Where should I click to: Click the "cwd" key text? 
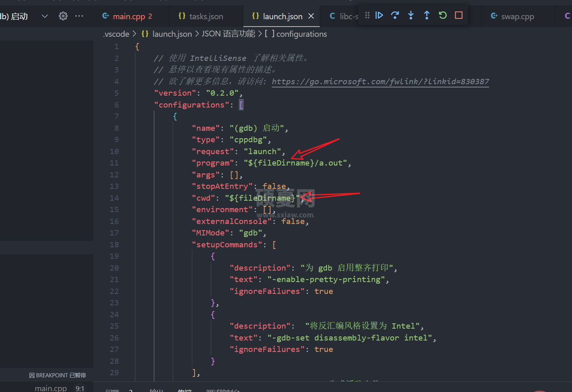point(204,198)
